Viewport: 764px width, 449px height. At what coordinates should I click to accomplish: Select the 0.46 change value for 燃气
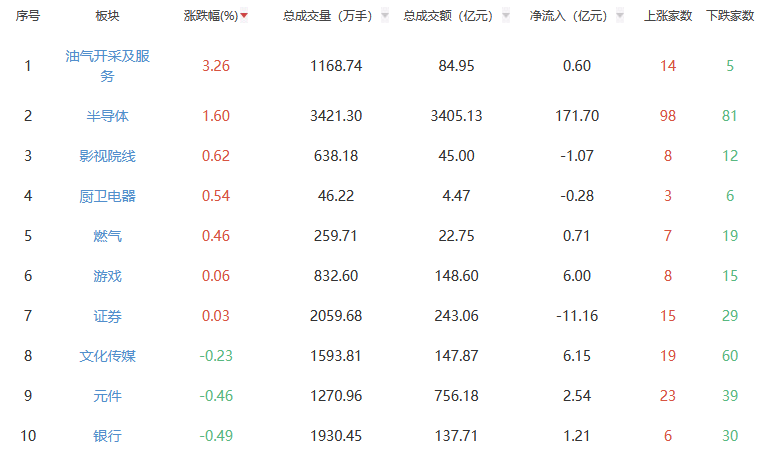216,236
